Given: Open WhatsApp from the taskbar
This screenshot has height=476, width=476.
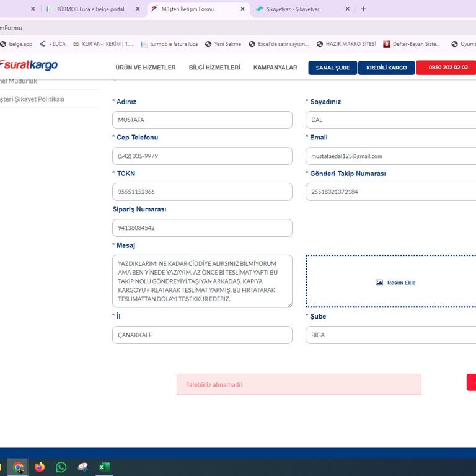Looking at the screenshot, I should (x=61, y=467).
